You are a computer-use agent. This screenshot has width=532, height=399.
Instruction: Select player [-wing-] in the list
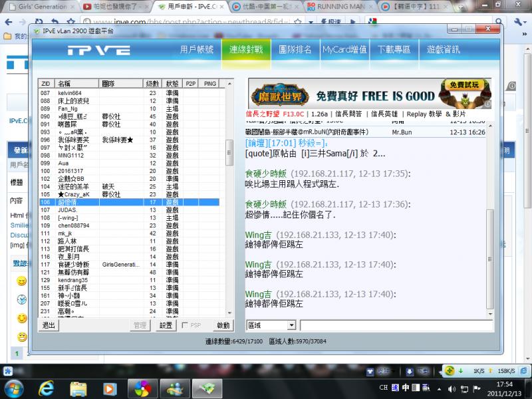click(x=129, y=218)
